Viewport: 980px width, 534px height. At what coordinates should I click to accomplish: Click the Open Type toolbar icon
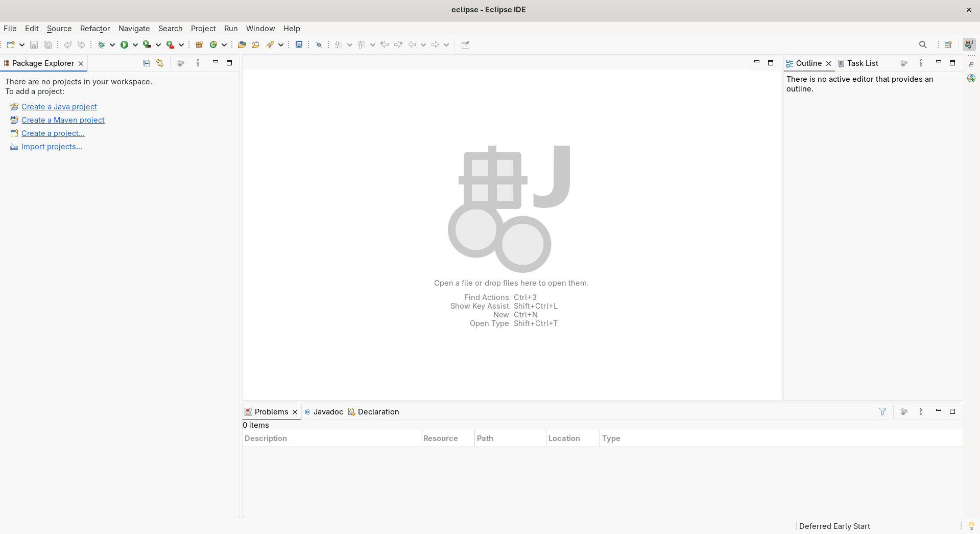point(242,45)
